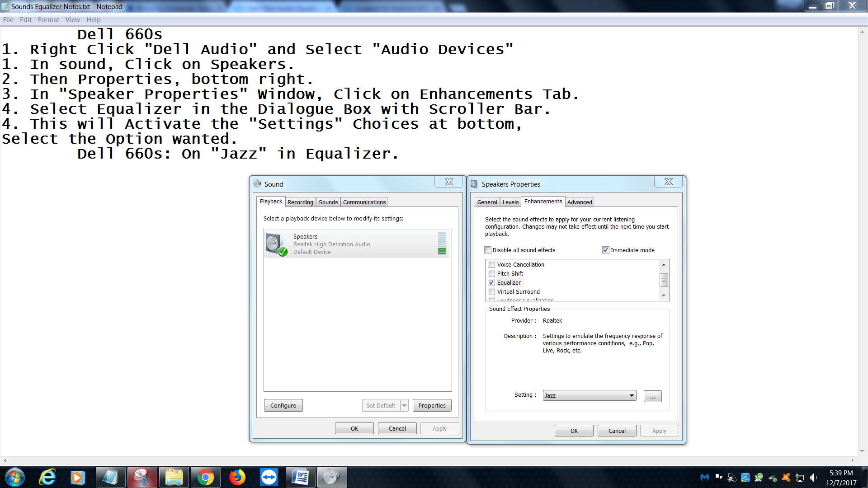The width and height of the screenshot is (868, 488).
Task: Launch Internet Explorer from the taskbar
Action: point(47,477)
